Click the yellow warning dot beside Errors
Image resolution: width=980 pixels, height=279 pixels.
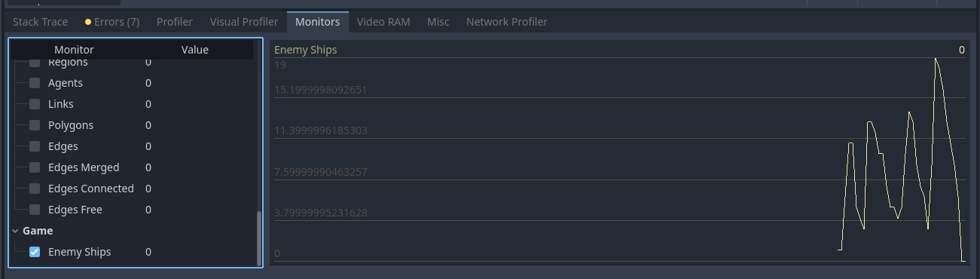(88, 22)
